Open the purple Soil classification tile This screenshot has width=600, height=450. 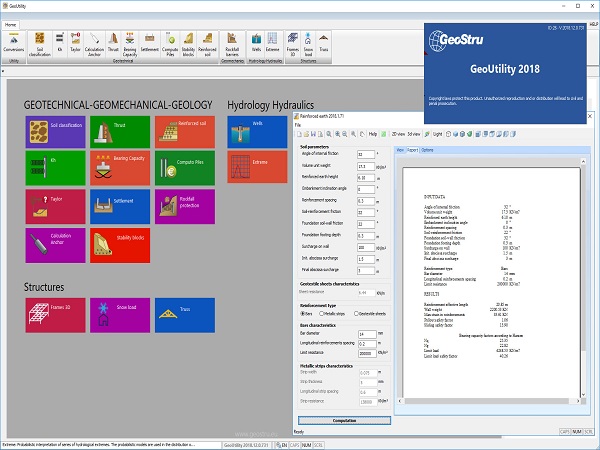(55, 132)
